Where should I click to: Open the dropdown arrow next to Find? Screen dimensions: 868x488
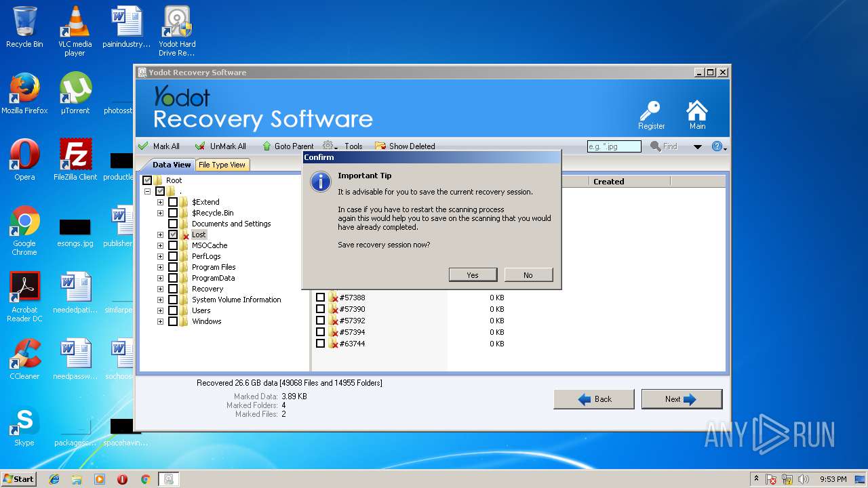point(697,147)
